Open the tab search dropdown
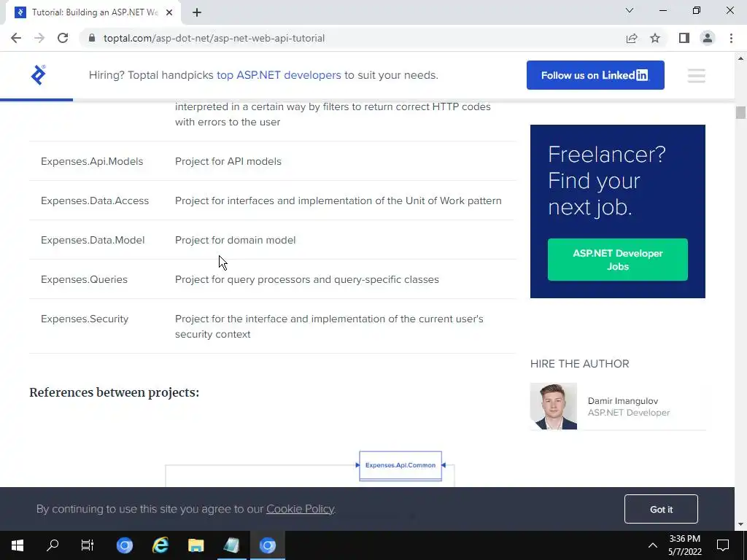 click(x=630, y=10)
